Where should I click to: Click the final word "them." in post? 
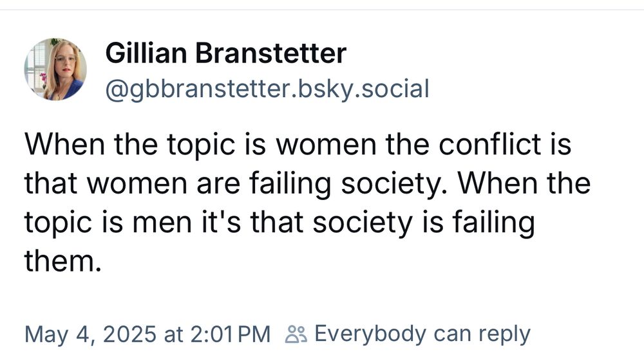(x=63, y=261)
